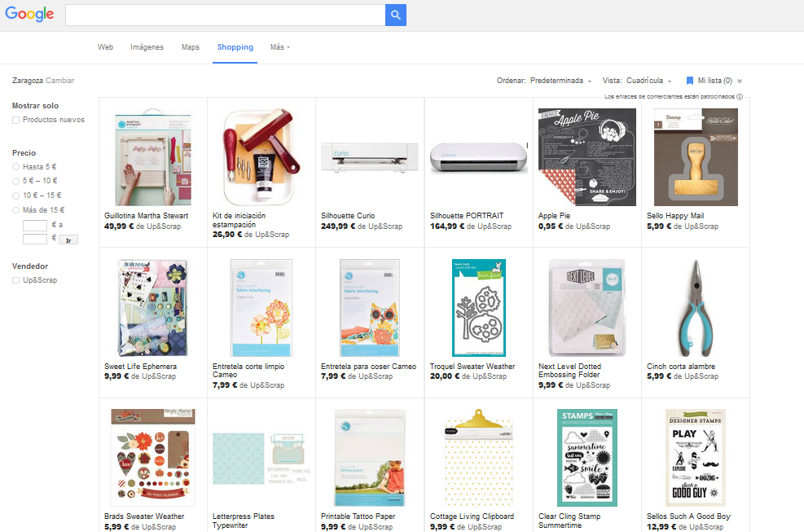Open the Cottage Living Clipboard product link
Image resolution: width=804 pixels, height=532 pixels.
[472, 517]
